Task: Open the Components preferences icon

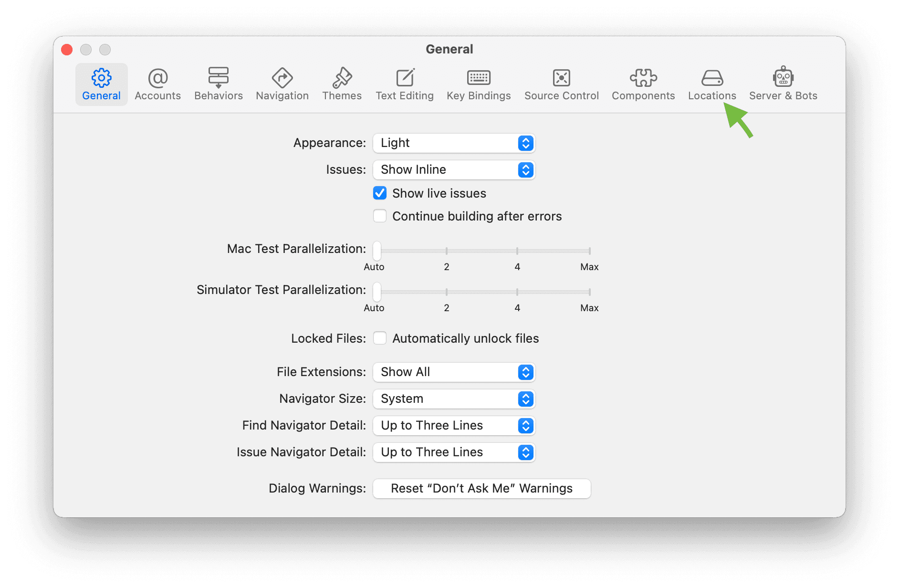Action: point(643,84)
